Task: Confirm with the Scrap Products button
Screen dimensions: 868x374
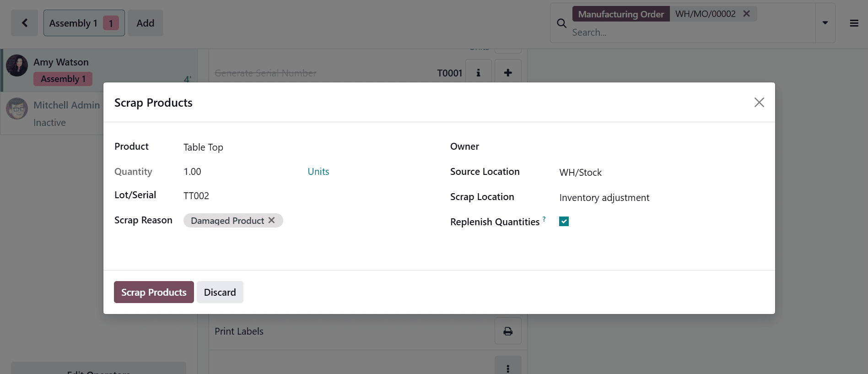Action: [x=154, y=292]
